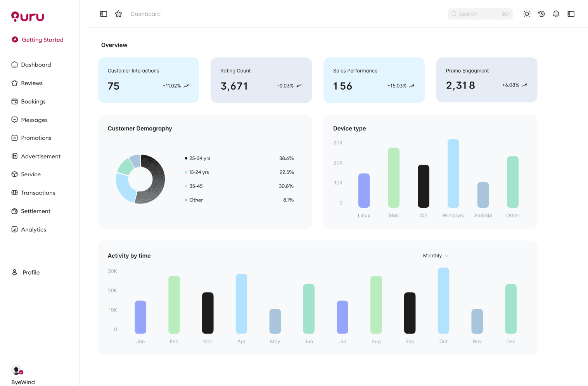Click the Linux bar in Device type
This screenshot has height=386, width=588.
[x=364, y=191]
